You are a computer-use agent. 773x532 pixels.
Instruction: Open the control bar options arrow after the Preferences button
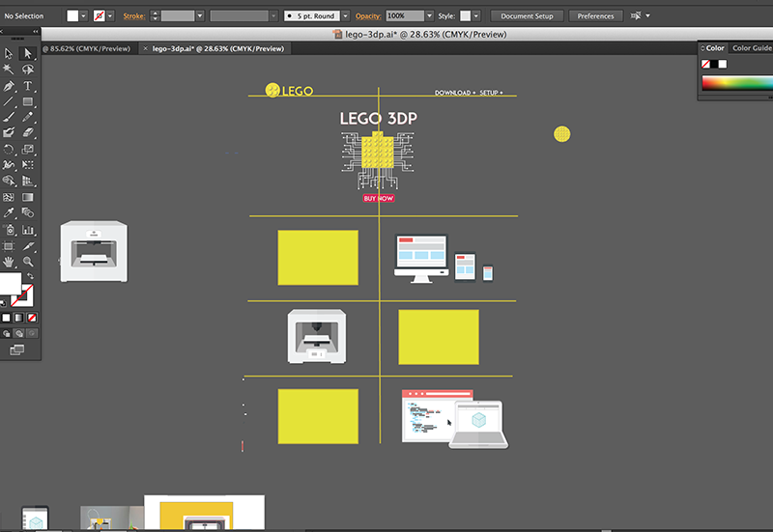[647, 15]
